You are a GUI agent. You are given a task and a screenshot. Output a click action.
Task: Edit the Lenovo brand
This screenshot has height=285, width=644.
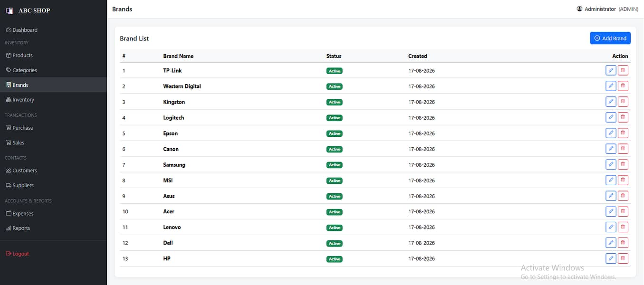click(x=611, y=227)
